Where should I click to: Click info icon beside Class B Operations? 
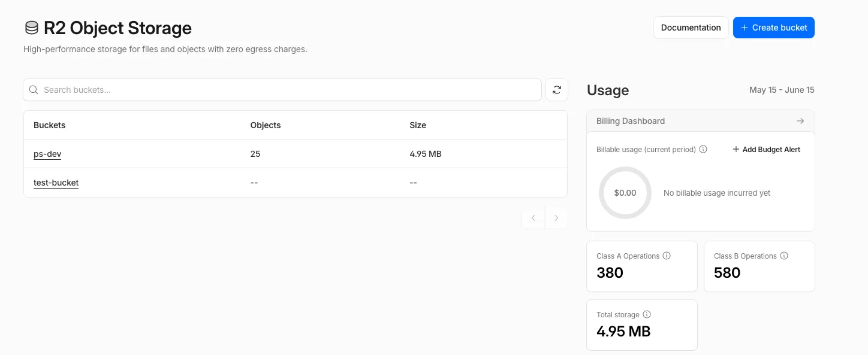(x=784, y=256)
